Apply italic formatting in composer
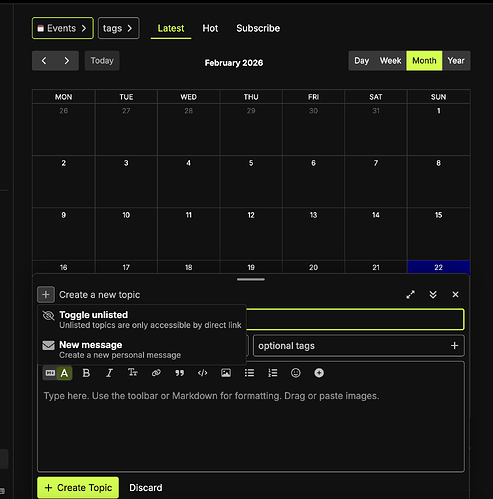493x499 pixels. [109, 373]
